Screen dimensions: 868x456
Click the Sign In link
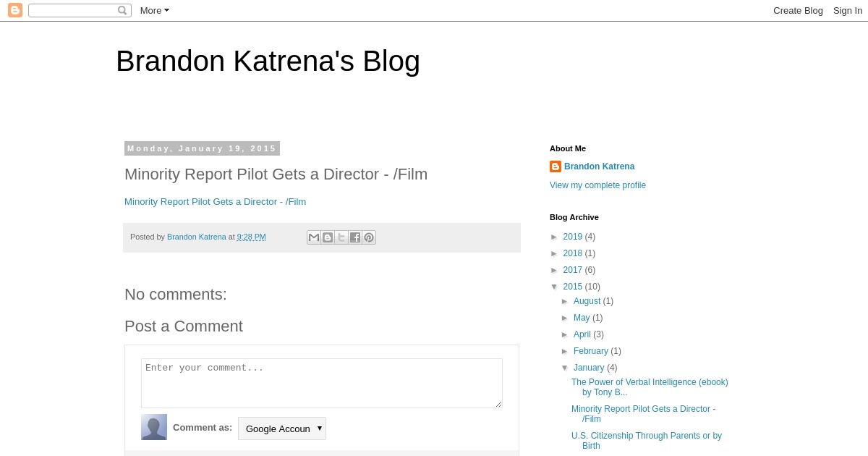coord(847,10)
